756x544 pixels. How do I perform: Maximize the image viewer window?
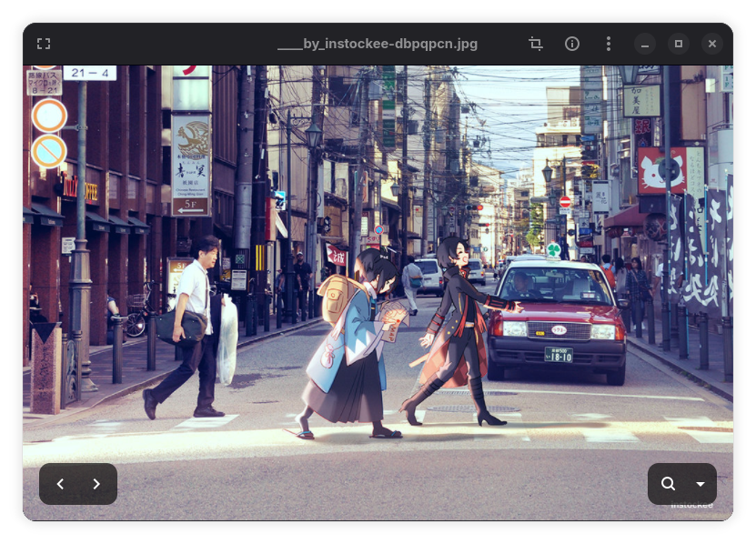(679, 44)
